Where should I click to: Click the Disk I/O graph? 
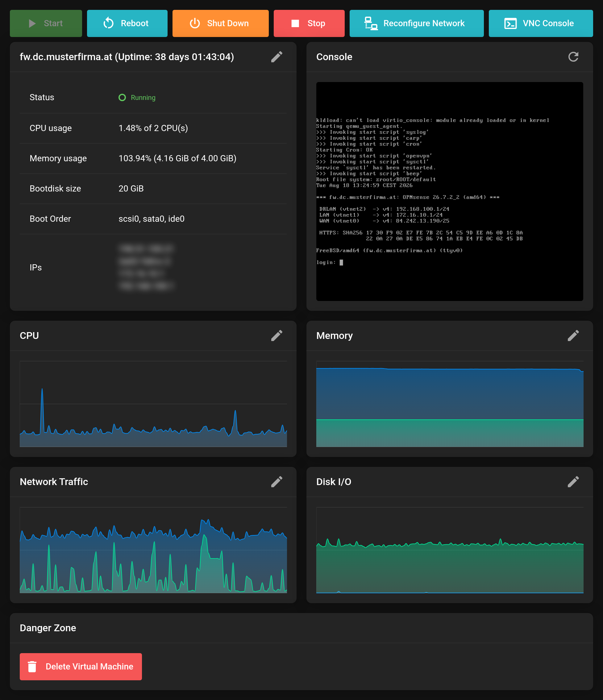coord(450,550)
